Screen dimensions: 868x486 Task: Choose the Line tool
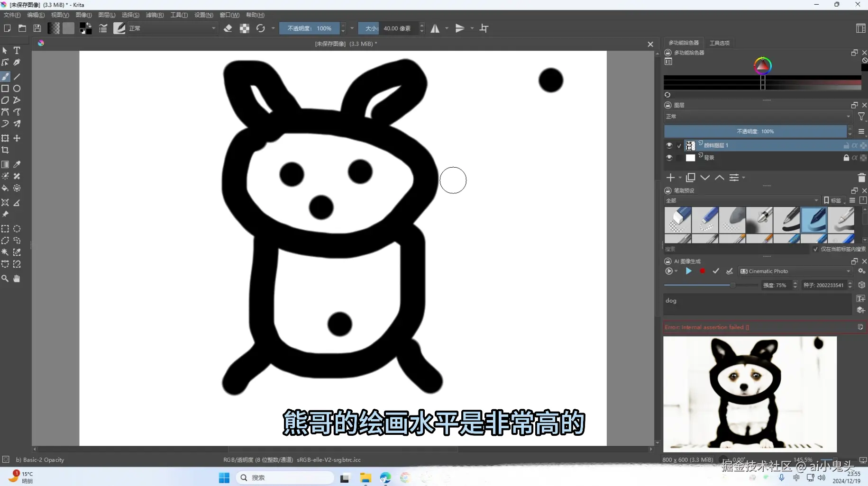click(x=17, y=76)
